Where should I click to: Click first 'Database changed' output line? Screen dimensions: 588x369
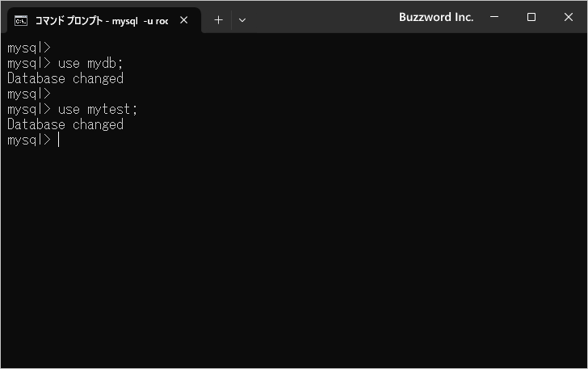(x=65, y=78)
